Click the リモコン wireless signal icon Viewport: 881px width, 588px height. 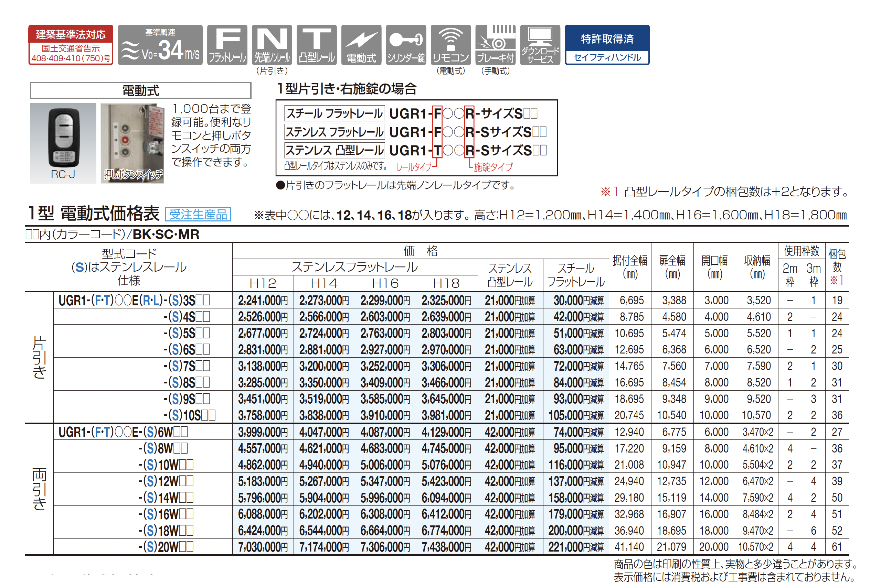[x=450, y=45]
